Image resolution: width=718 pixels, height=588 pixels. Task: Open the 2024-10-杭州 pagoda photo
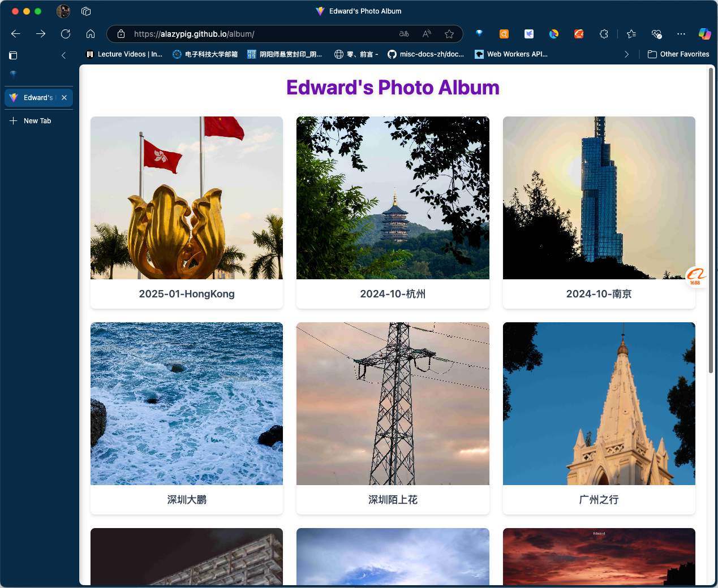(393, 198)
